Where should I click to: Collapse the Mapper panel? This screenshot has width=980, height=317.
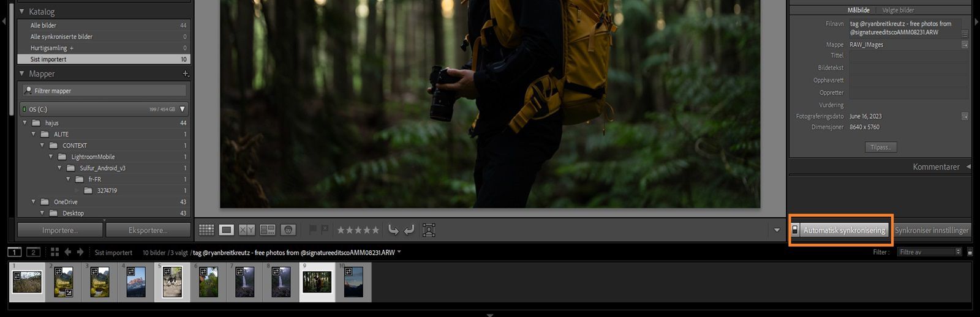point(22,73)
